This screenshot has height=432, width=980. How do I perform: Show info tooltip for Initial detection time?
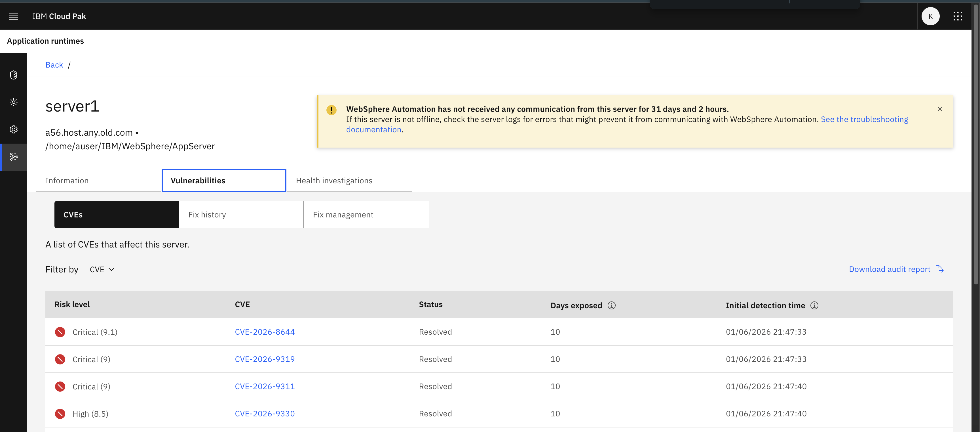814,305
